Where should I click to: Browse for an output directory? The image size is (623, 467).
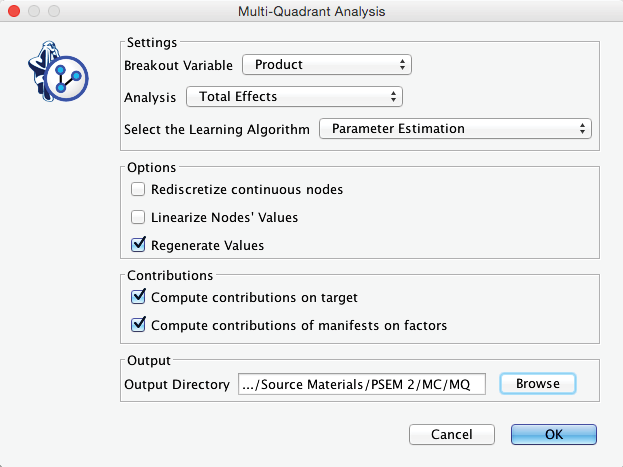tap(538, 384)
